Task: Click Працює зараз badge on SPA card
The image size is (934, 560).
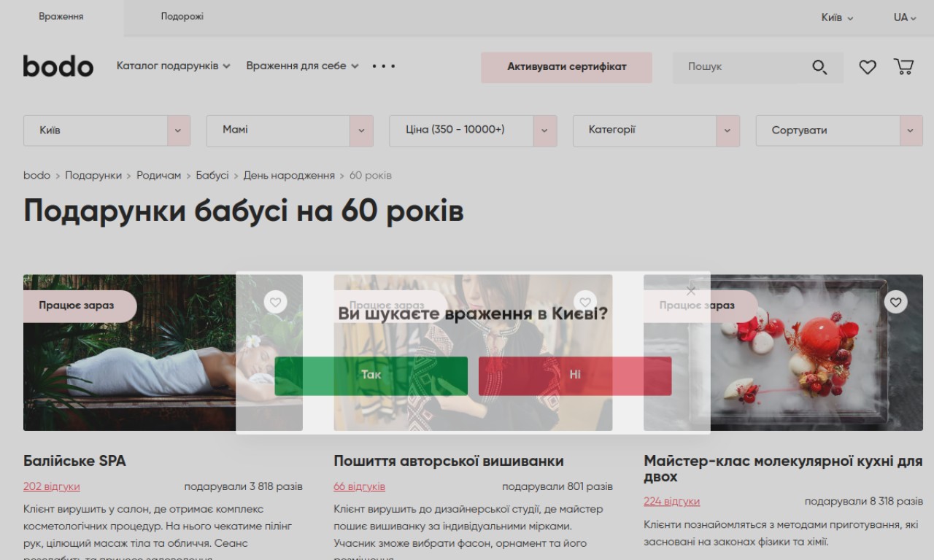Action: click(x=80, y=306)
